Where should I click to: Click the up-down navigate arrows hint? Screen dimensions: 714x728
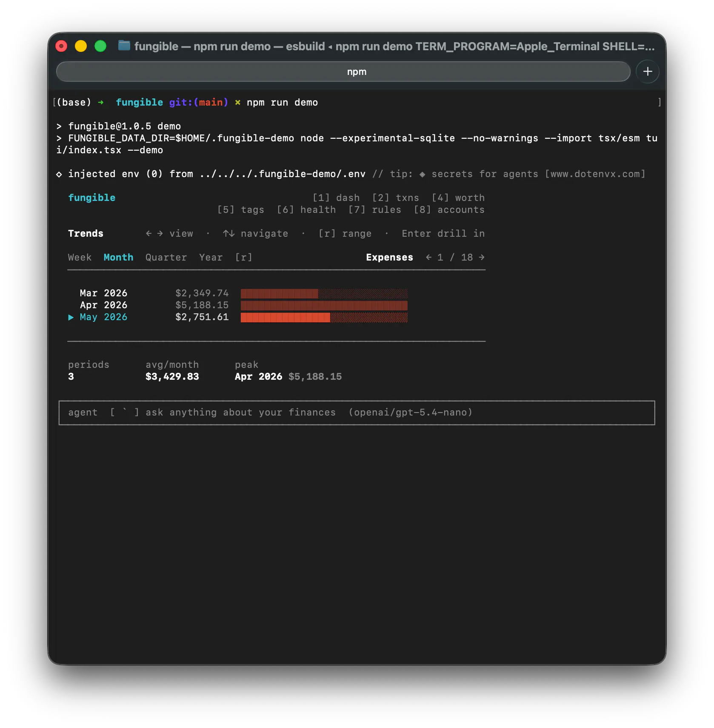(255, 233)
